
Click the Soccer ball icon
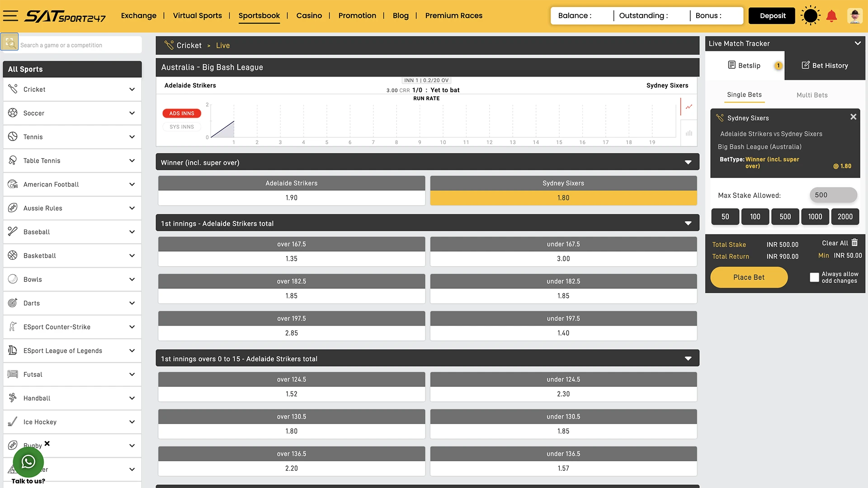[13, 113]
